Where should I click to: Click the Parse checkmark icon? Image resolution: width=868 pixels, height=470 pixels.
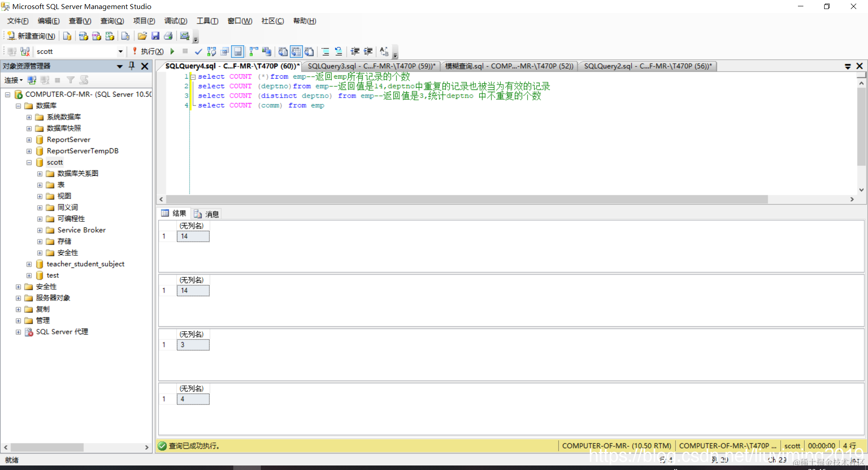198,52
